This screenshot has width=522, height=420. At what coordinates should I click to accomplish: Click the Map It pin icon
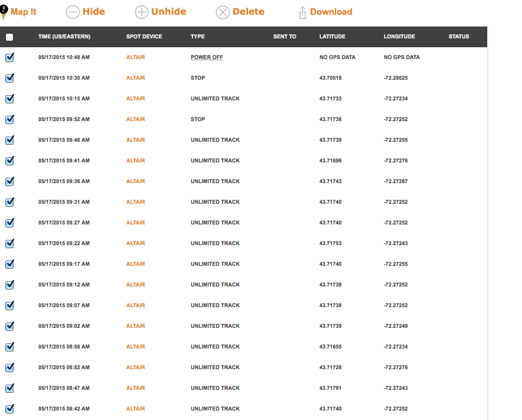click(4, 12)
